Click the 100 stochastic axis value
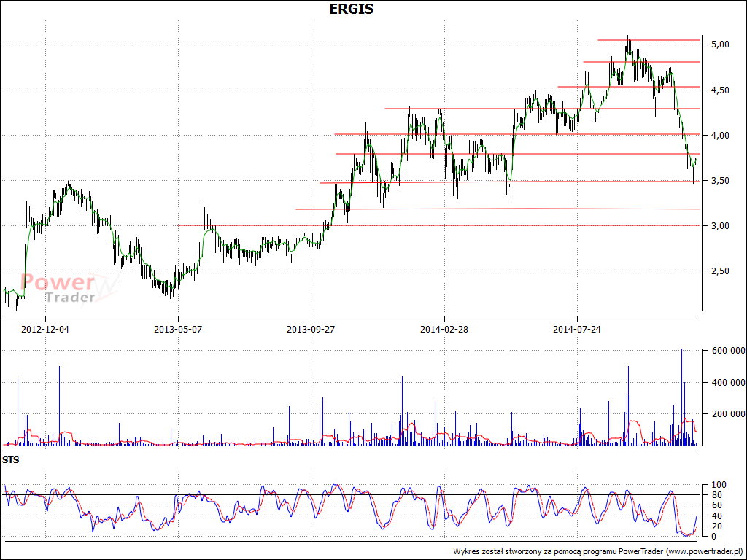Screen dimensions: 747x560 pos(718,485)
